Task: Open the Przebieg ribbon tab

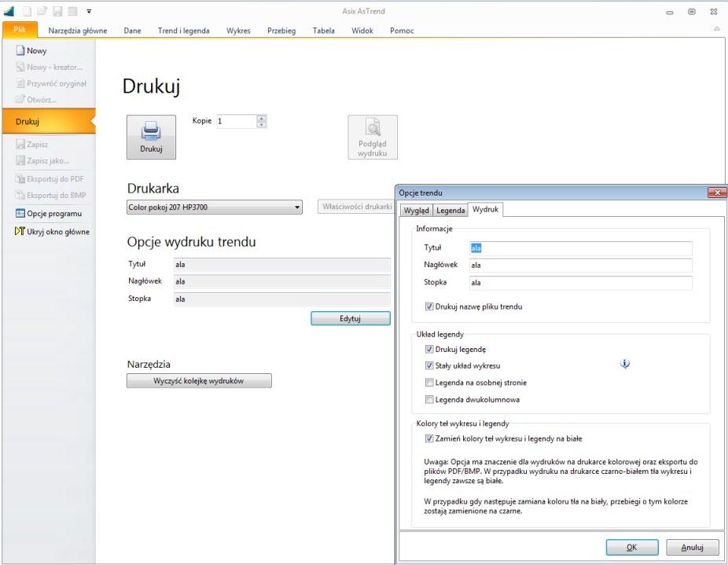Action: [281, 31]
